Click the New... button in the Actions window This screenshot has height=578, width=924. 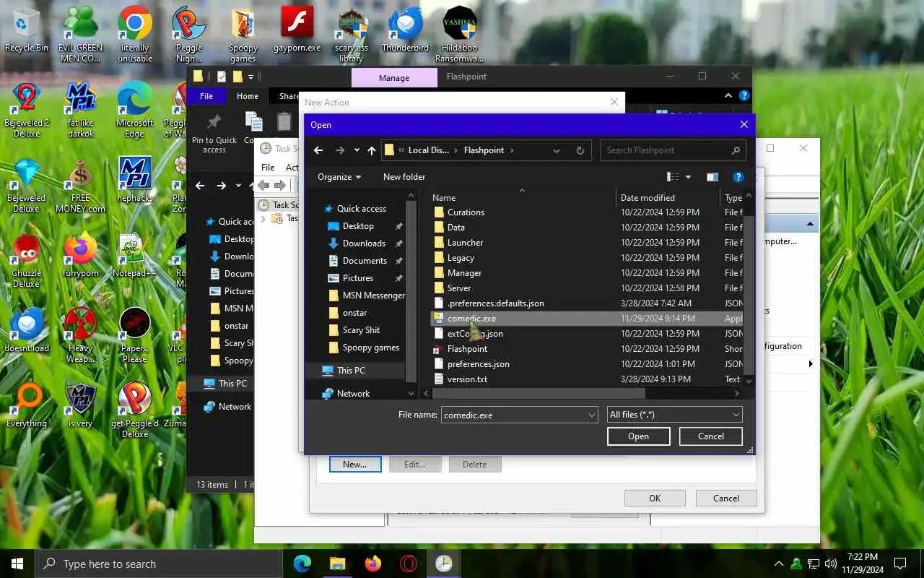(354, 465)
